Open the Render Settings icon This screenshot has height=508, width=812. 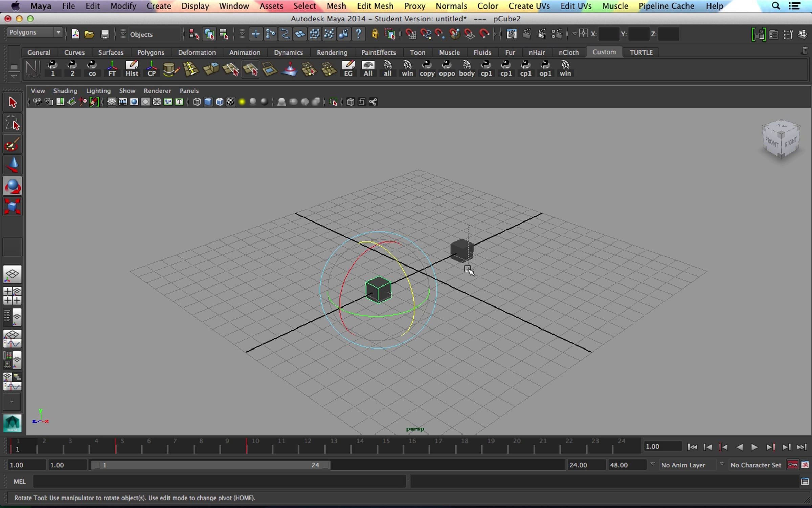[x=557, y=34]
